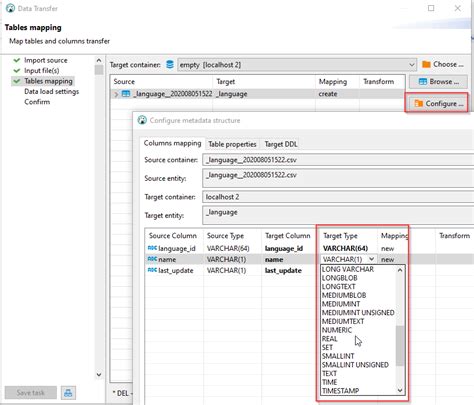Viewport: 474px width, 405px height.
Task: Click the Source entity field
Action: [x=338, y=178]
